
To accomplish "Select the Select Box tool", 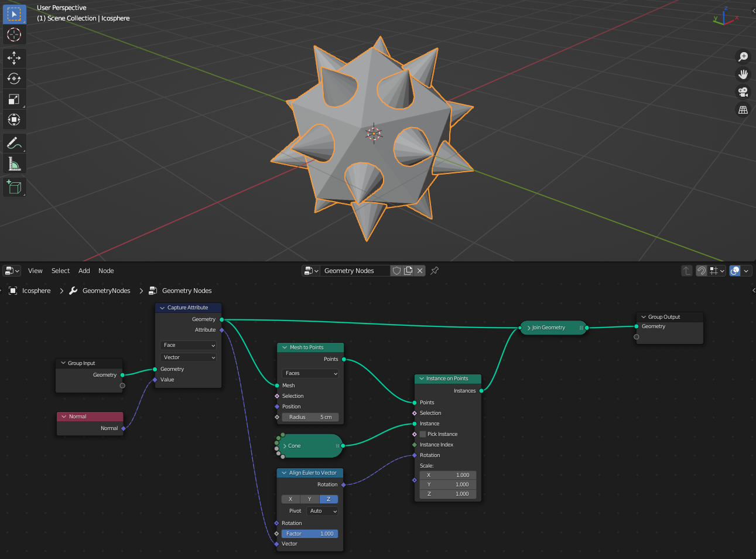I will pyautogui.click(x=14, y=13).
